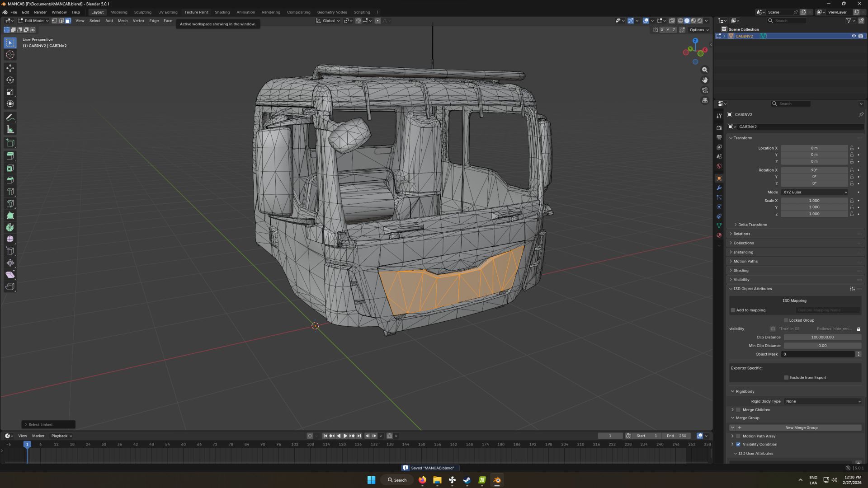Pick the Measure tool

tap(10, 130)
